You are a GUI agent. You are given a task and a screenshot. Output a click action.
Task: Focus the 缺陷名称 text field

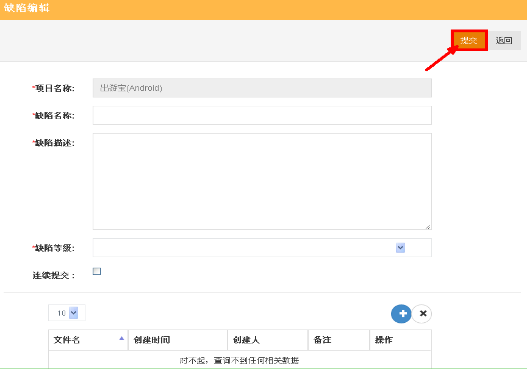[x=262, y=115]
